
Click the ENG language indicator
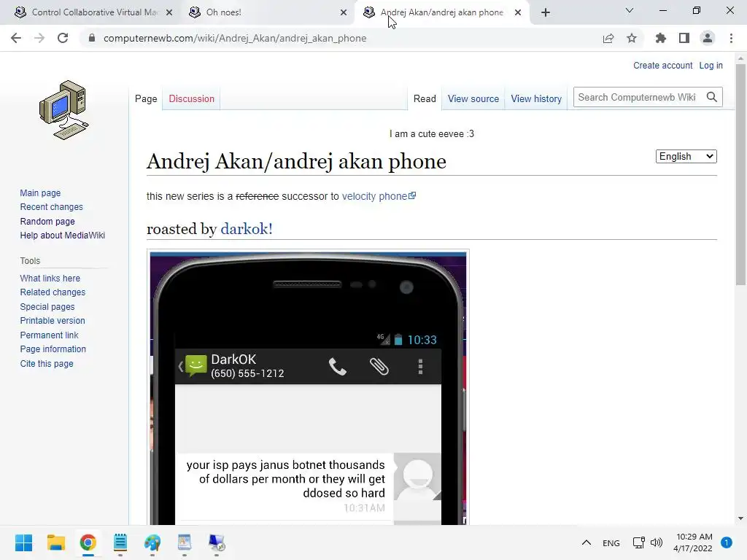(611, 542)
